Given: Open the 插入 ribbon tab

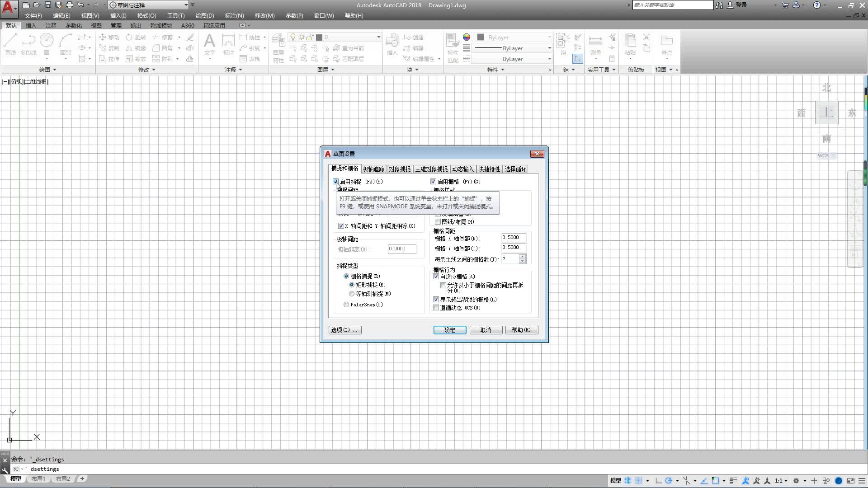Looking at the screenshot, I should (x=31, y=25).
